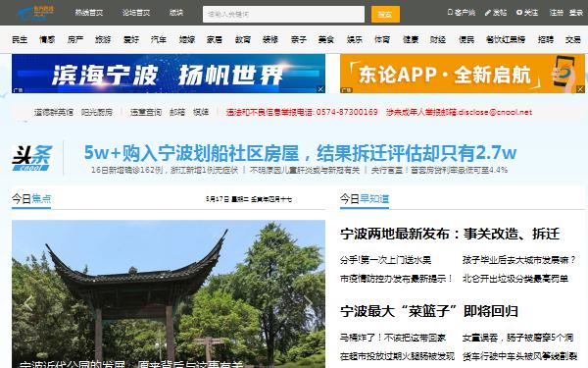Open the 美食 category
Viewport: 588px width, 368px height.
326,39
